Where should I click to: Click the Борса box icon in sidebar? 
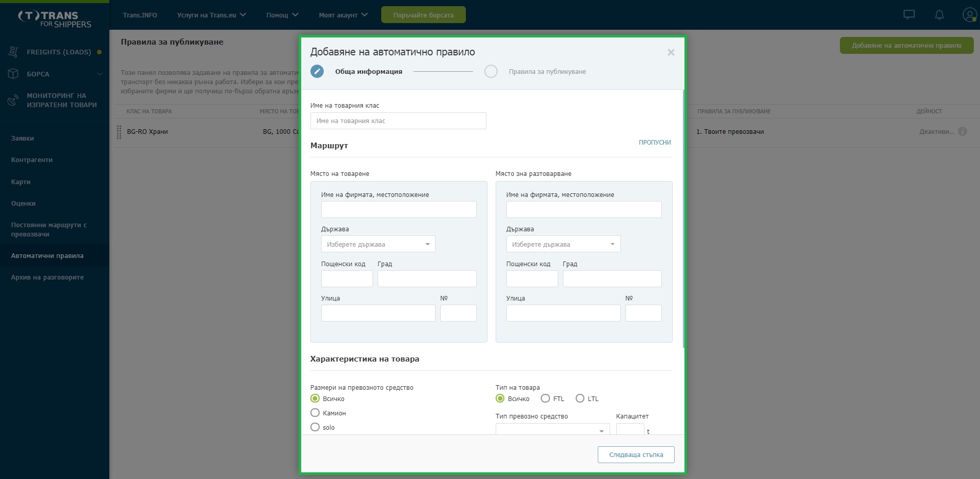pos(13,74)
